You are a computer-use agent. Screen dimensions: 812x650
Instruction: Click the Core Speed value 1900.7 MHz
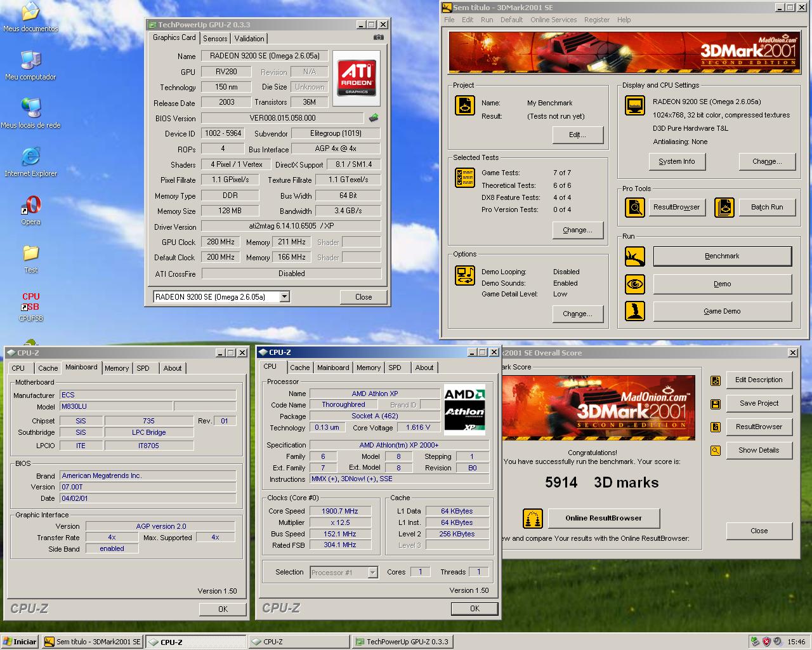pyautogui.click(x=339, y=511)
